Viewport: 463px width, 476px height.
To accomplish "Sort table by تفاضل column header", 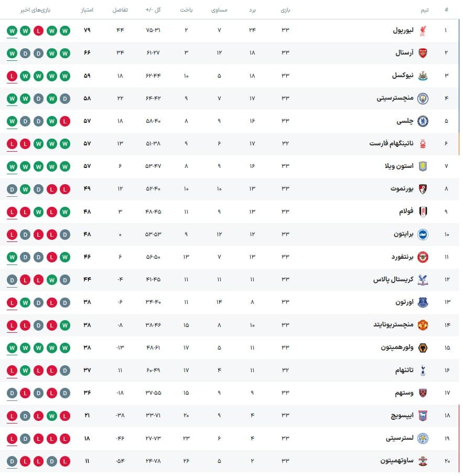I will (120, 10).
